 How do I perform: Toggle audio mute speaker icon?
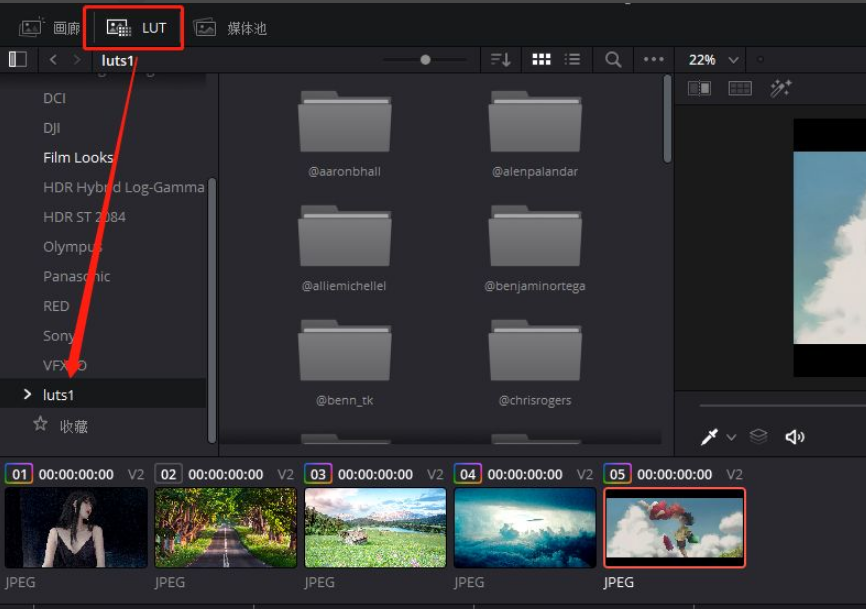pyautogui.click(x=795, y=437)
